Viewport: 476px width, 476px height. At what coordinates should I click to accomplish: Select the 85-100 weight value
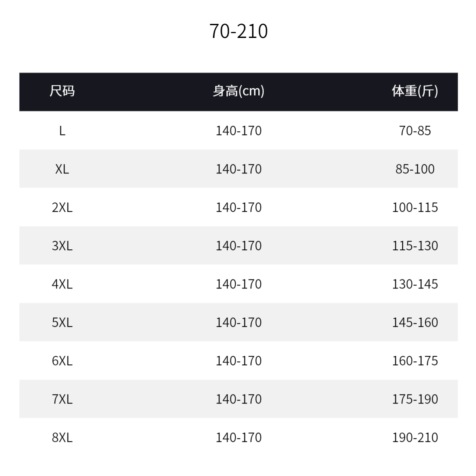pos(415,169)
